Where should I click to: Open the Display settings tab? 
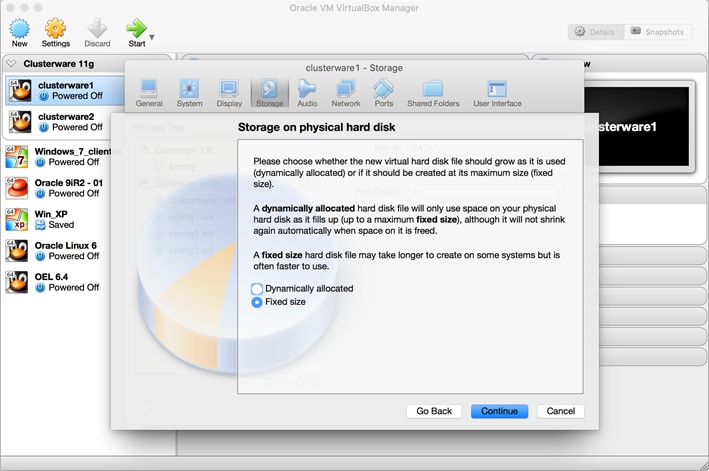click(x=229, y=93)
